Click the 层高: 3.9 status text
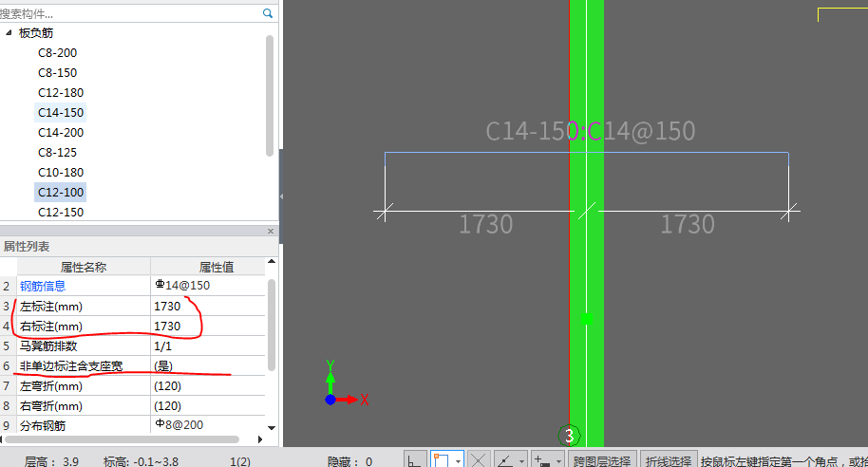 [x=51, y=461]
